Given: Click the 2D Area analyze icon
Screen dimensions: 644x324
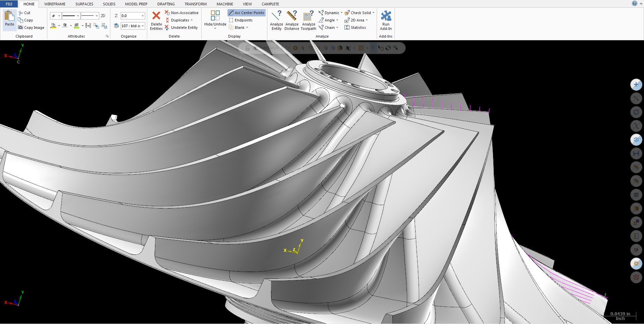Looking at the screenshot, I should coord(347,20).
